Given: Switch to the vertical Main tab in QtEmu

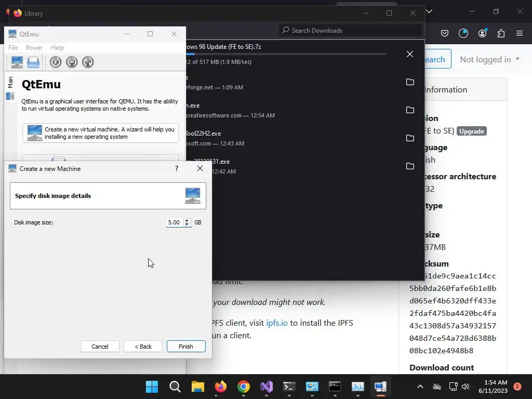Looking at the screenshot, I should pyautogui.click(x=10, y=82).
